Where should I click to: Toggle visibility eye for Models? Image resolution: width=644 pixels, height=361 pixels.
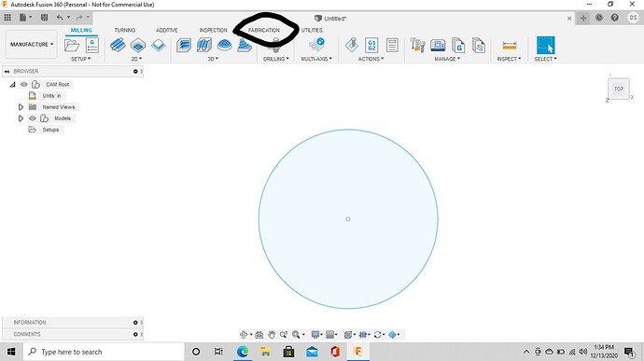pos(33,118)
